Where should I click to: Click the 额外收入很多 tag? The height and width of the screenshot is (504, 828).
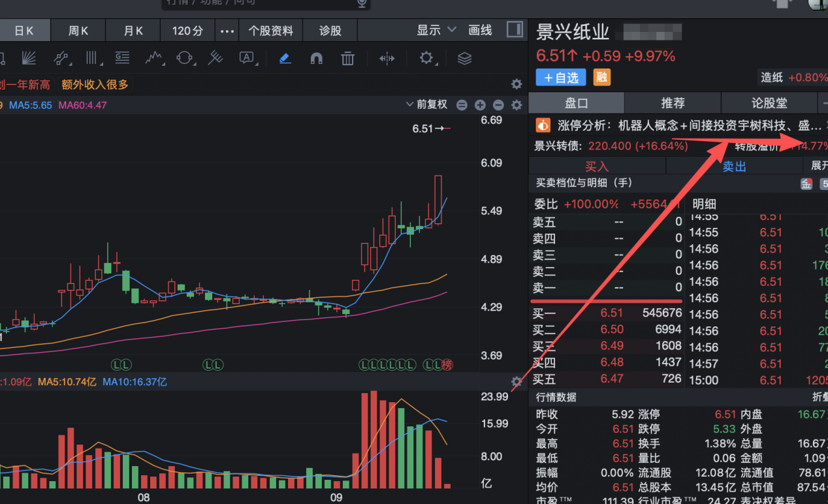coord(95,85)
